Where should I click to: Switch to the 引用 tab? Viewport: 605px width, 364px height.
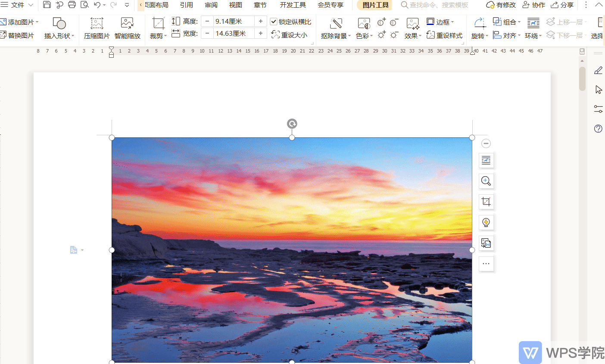(x=187, y=5)
